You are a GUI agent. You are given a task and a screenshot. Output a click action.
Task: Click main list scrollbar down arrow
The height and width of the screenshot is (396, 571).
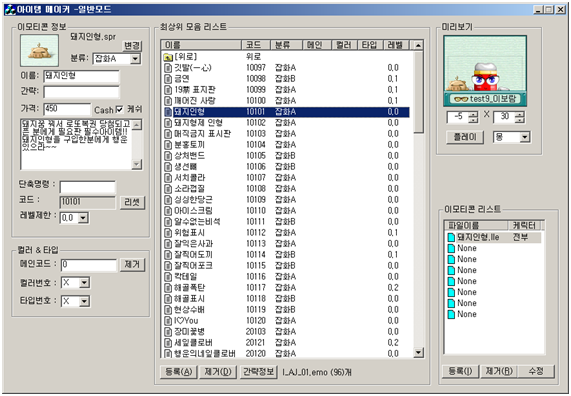coord(418,353)
